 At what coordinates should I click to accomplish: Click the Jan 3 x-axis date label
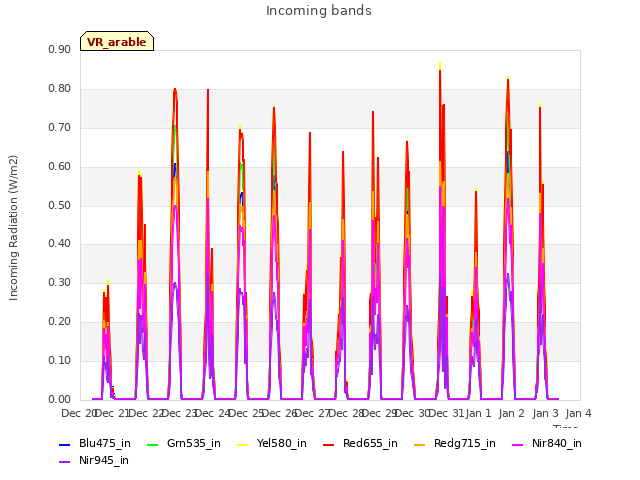[546, 414]
